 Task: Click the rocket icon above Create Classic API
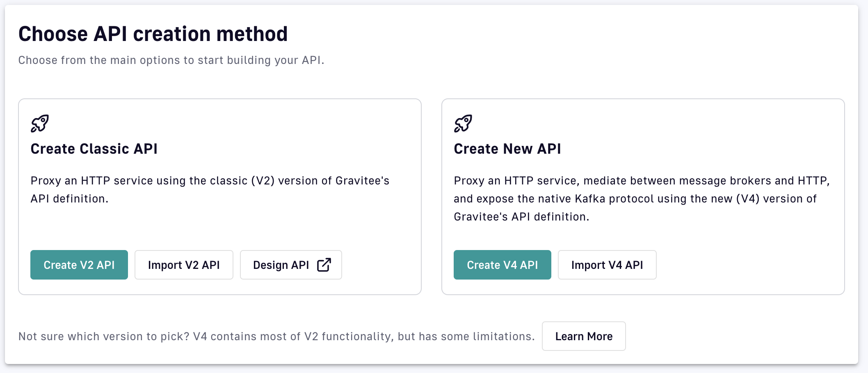click(40, 123)
